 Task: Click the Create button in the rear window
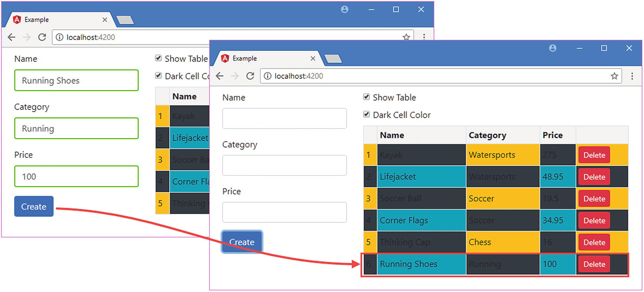(34, 207)
